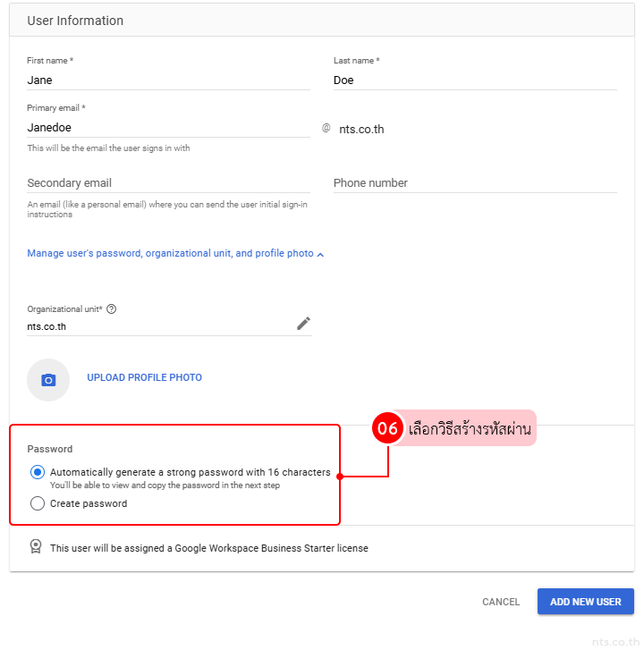Click the CANCEL button
The width and height of the screenshot is (644, 650).
[x=501, y=602]
